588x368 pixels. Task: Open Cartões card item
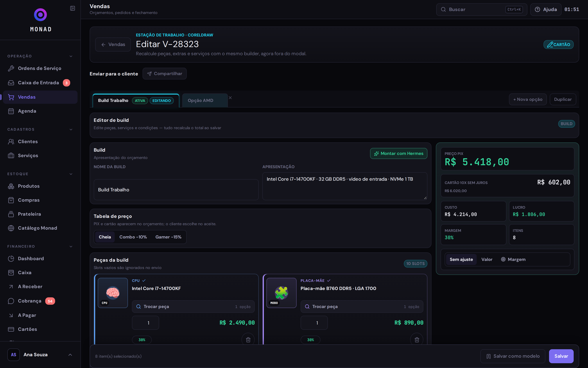[40, 329]
